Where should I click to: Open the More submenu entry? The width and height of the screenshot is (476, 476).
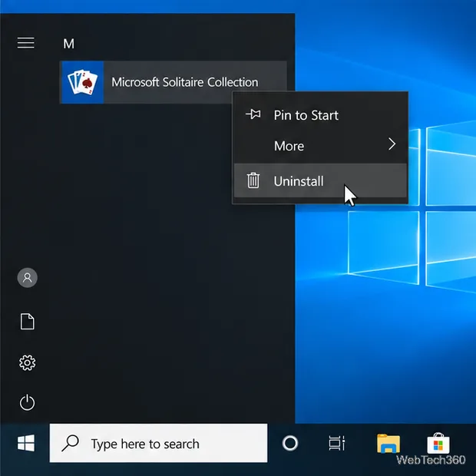(x=320, y=146)
